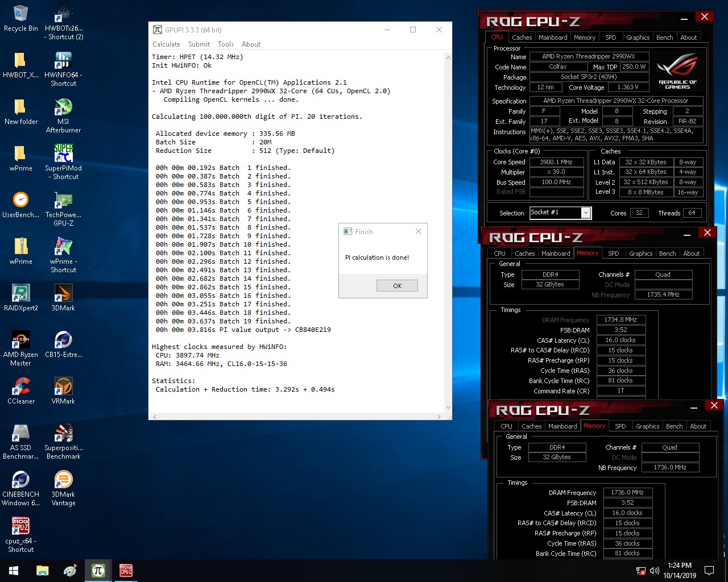The image size is (728, 582).
Task: Click the DRAM Frequency 1734.8 MHz field
Action: [621, 320]
